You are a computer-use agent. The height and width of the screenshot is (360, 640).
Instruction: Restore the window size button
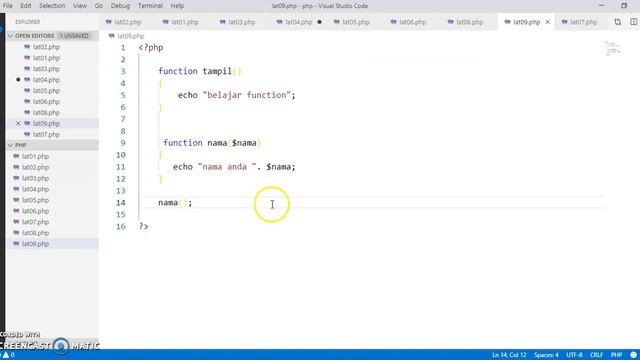coord(624,6)
